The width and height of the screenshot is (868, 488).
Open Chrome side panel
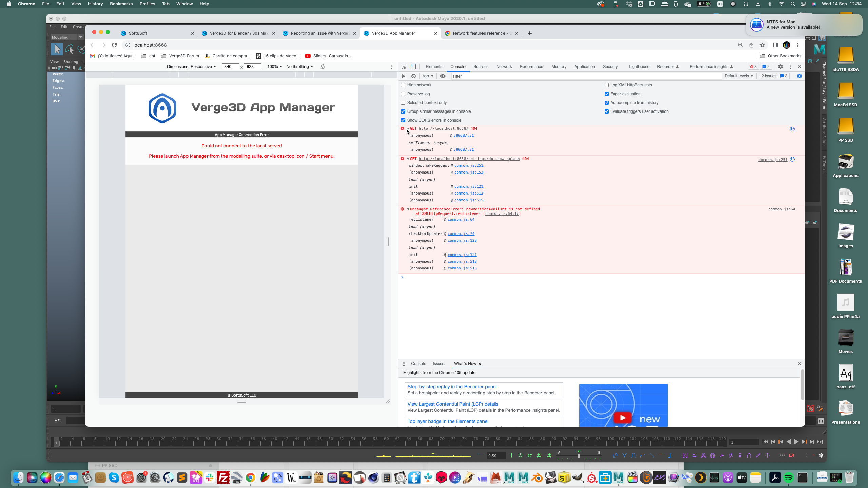(775, 45)
